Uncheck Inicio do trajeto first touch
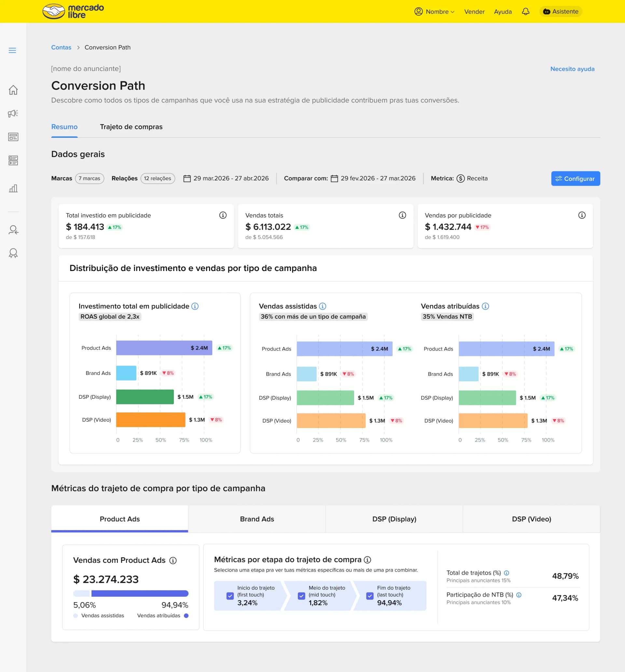 point(230,596)
